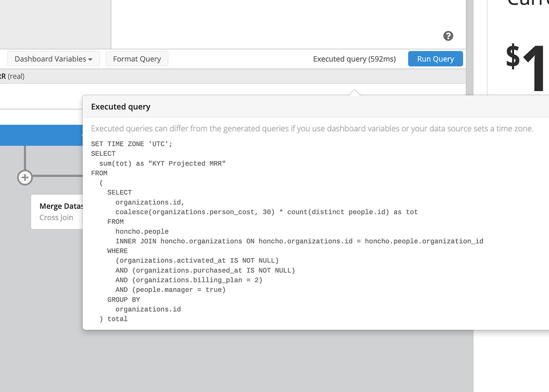Run the query with the Run Query button
Image resolution: width=549 pixels, height=392 pixels.
click(x=435, y=58)
